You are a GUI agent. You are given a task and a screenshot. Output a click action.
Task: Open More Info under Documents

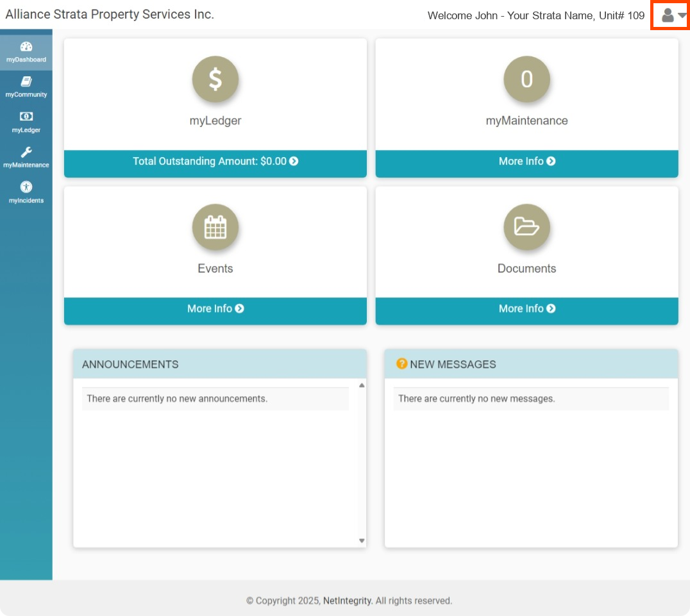click(x=526, y=309)
